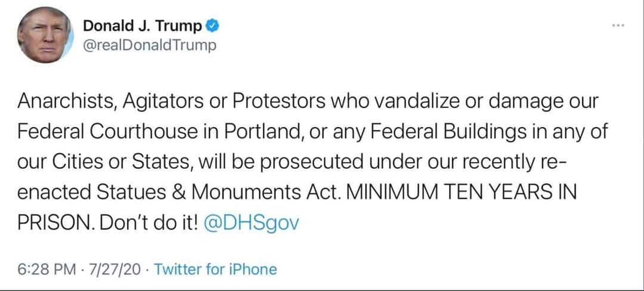644x291 pixels.
Task: Click the Don't do it! phrase
Action: pyautogui.click(x=150, y=223)
